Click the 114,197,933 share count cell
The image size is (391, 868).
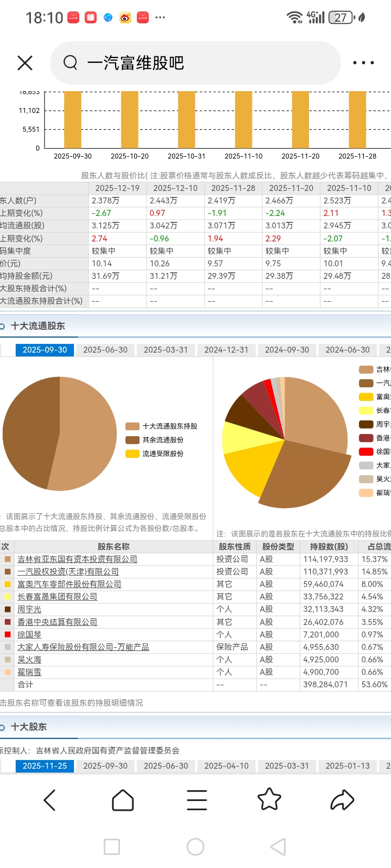pyautogui.click(x=329, y=559)
